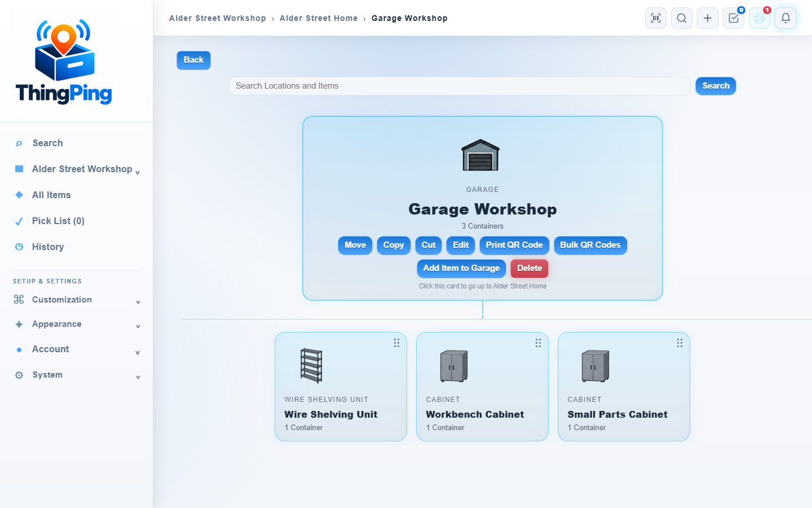
Task: Click the Search Locations and Items field
Action: point(460,86)
